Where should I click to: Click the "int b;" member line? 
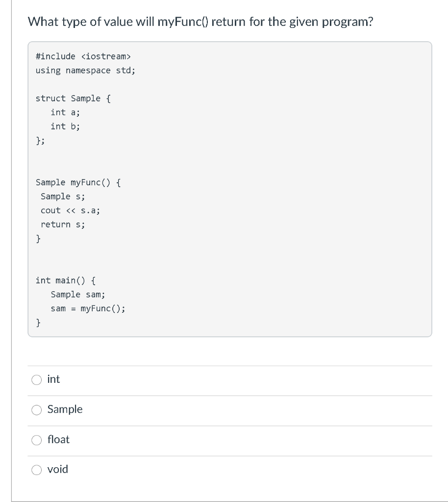(x=65, y=126)
